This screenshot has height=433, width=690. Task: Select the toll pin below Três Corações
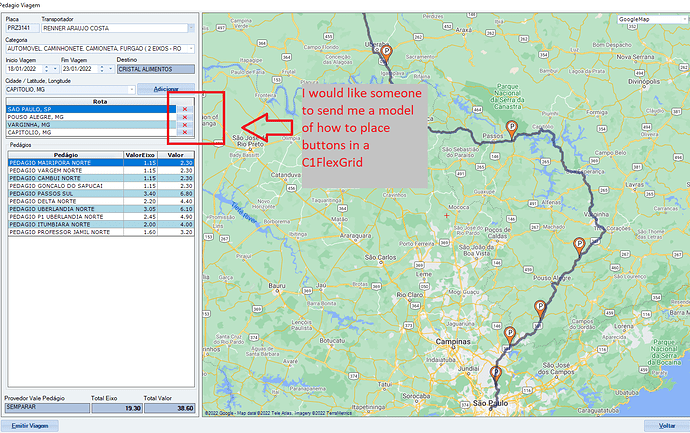pos(579,246)
